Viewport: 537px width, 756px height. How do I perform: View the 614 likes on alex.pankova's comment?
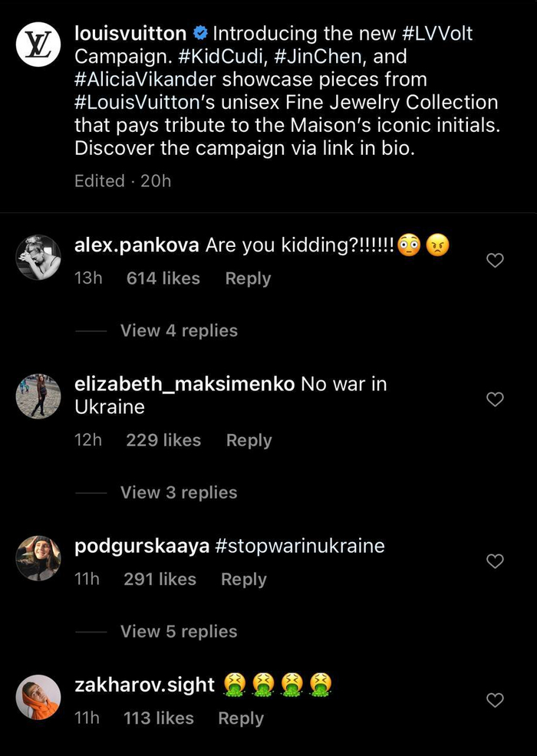(x=163, y=279)
